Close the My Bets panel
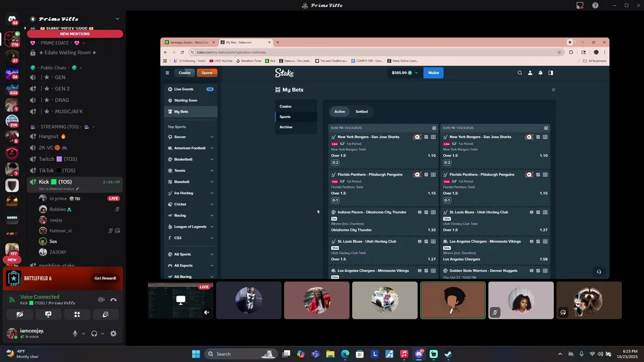This screenshot has height=362, width=644. (553, 89)
